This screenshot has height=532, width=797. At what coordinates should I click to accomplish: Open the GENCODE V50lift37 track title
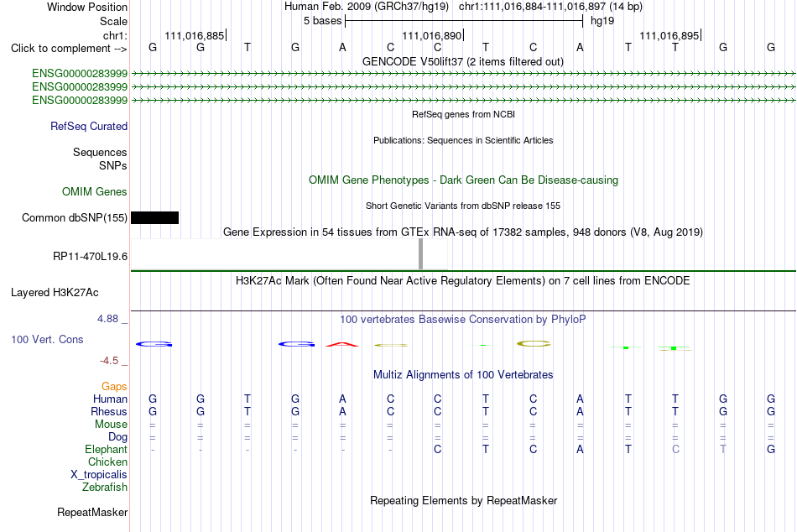(462, 61)
